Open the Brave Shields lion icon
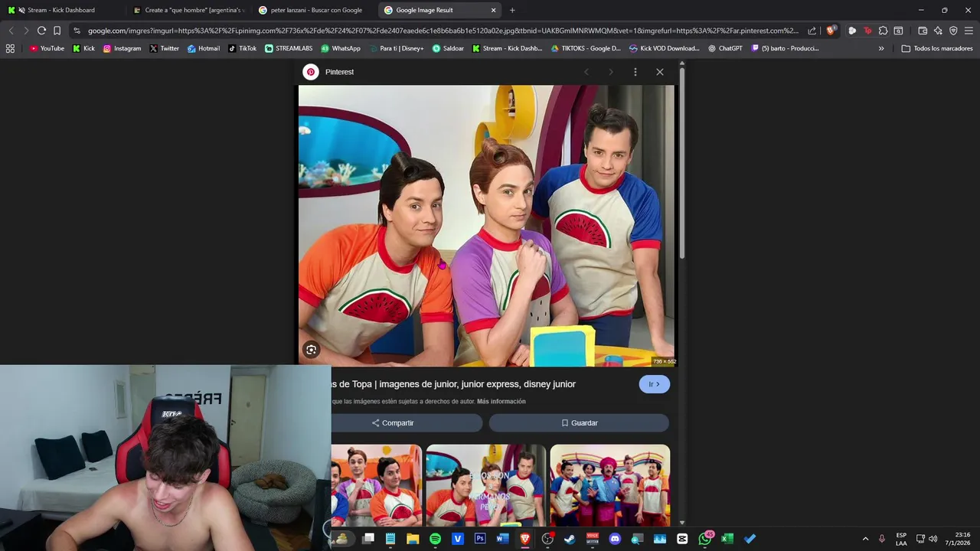This screenshot has width=980, height=551. pyautogui.click(x=831, y=31)
